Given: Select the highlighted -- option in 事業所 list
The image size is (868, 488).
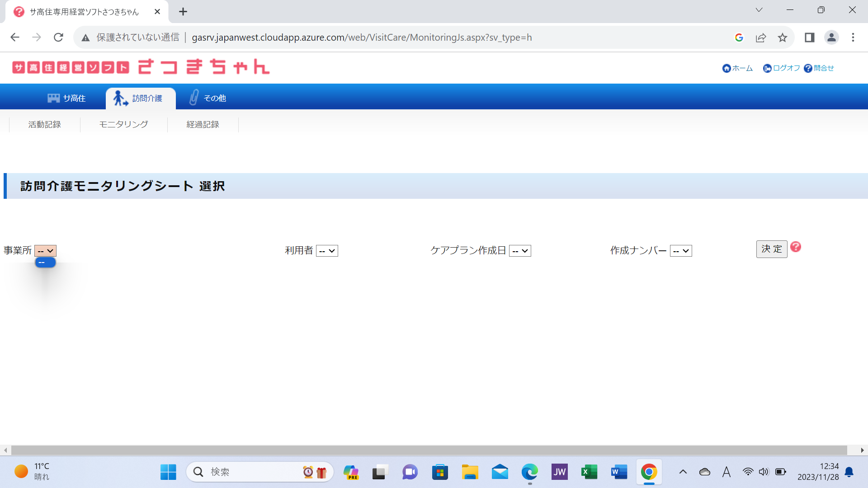Looking at the screenshot, I should (45, 263).
